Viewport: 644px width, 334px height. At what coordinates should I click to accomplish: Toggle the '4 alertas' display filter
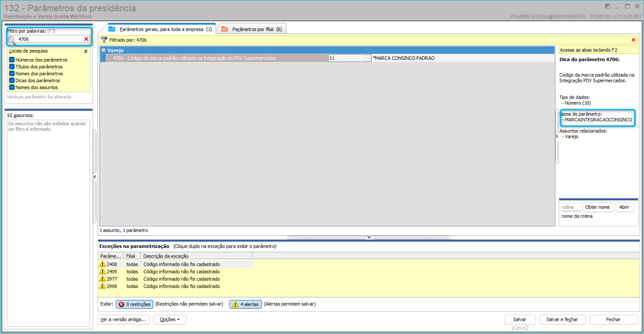(x=246, y=304)
